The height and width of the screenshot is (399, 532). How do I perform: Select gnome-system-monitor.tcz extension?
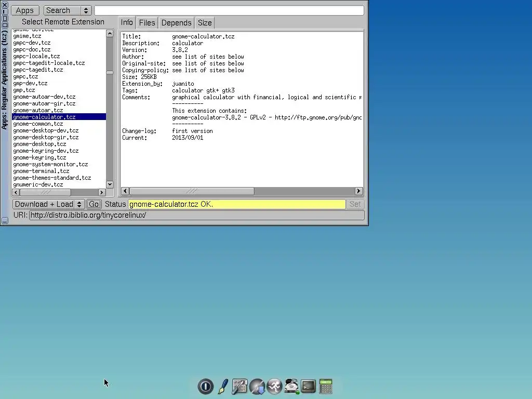tap(59, 164)
